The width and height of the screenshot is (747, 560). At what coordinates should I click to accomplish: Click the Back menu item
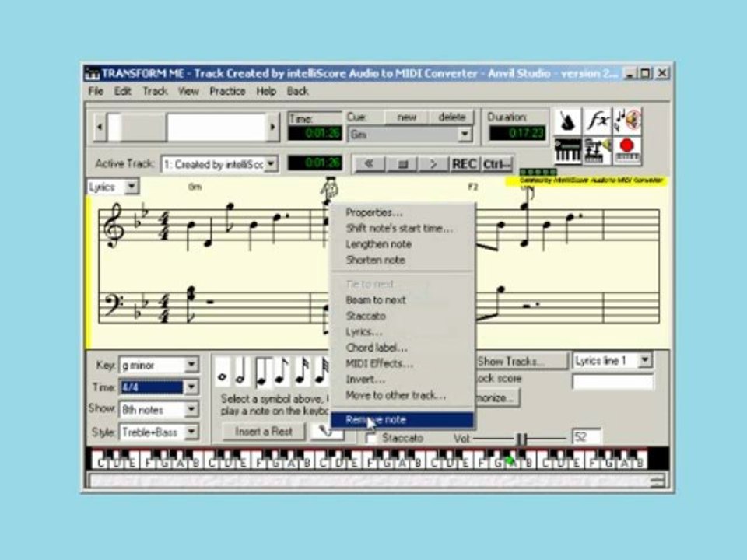pyautogui.click(x=297, y=91)
